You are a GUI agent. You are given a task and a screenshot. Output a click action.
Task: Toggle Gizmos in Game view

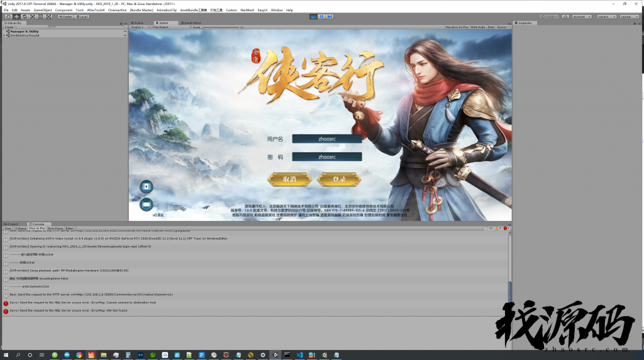pos(502,27)
